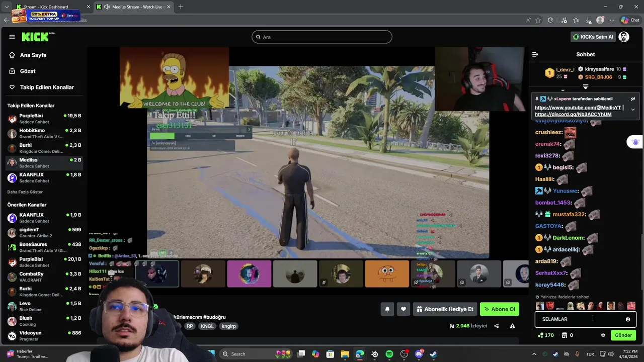644x362 pixels.
Task: Click KICKs Satın Al button
Action: pos(594,37)
